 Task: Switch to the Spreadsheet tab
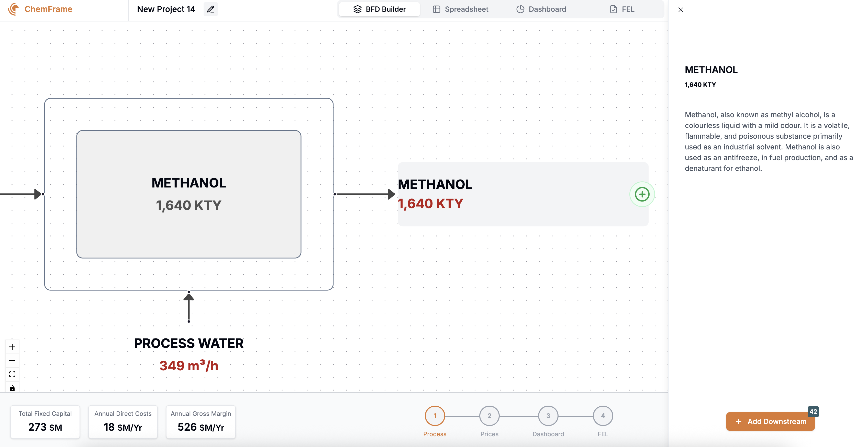(460, 9)
